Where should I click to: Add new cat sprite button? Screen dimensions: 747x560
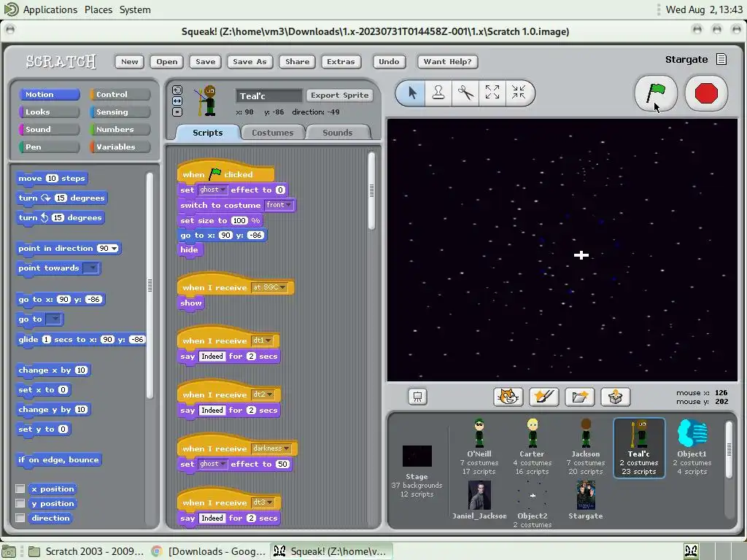(508, 397)
